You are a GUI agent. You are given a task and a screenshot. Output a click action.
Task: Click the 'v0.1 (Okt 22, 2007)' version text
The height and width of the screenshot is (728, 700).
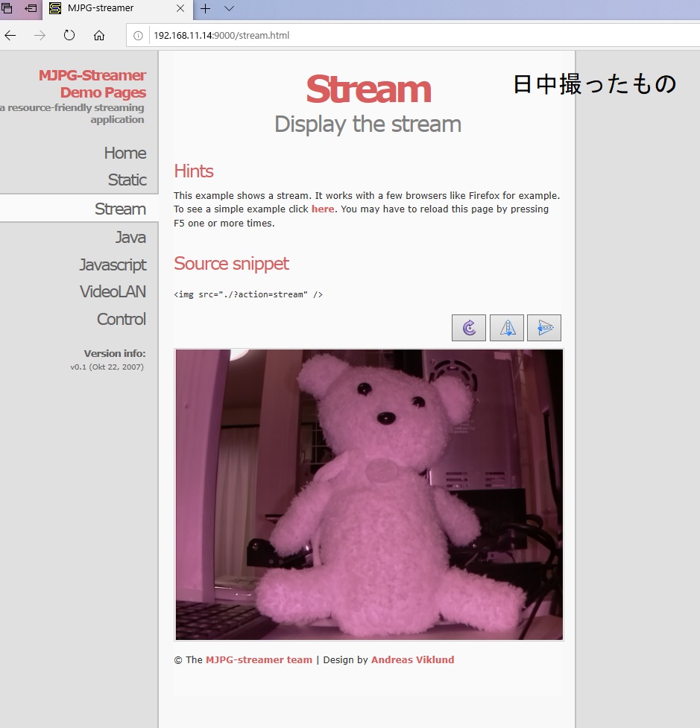tap(107, 367)
